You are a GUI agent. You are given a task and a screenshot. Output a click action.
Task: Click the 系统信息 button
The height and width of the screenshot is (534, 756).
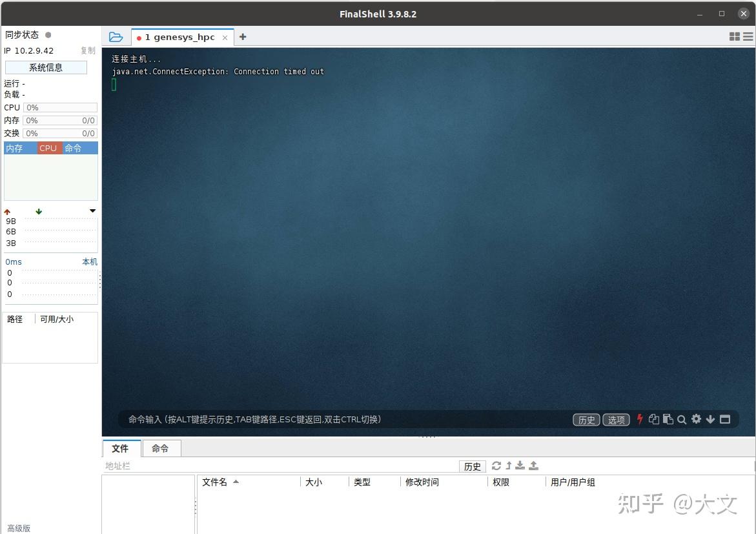(46, 68)
